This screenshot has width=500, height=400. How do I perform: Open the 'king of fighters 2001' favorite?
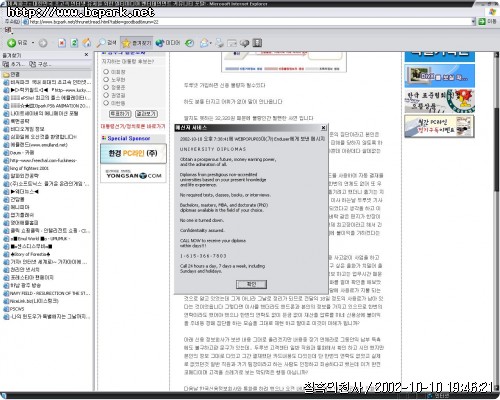(x=26, y=168)
